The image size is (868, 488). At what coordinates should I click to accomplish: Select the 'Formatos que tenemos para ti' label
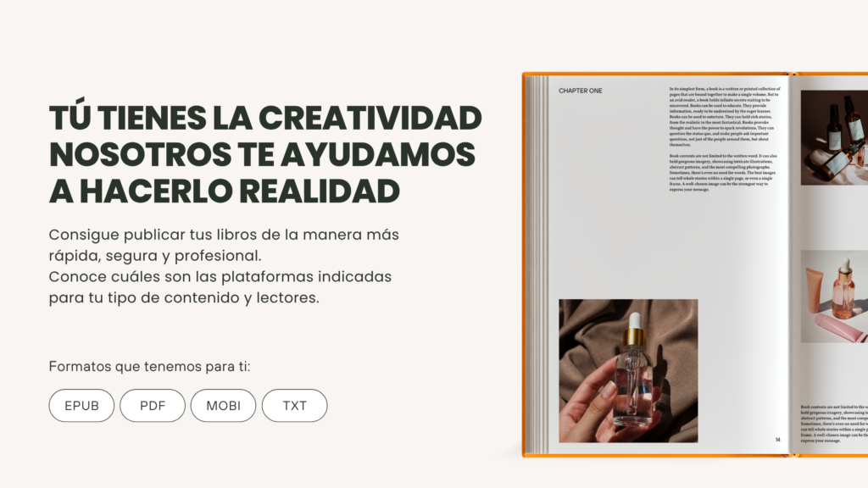point(150,367)
